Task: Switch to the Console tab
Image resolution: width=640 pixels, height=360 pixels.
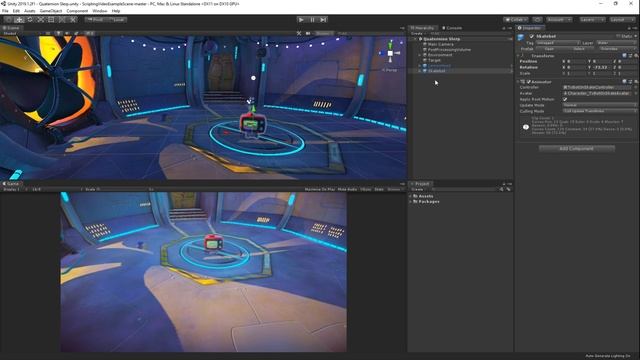Action: coord(452,28)
